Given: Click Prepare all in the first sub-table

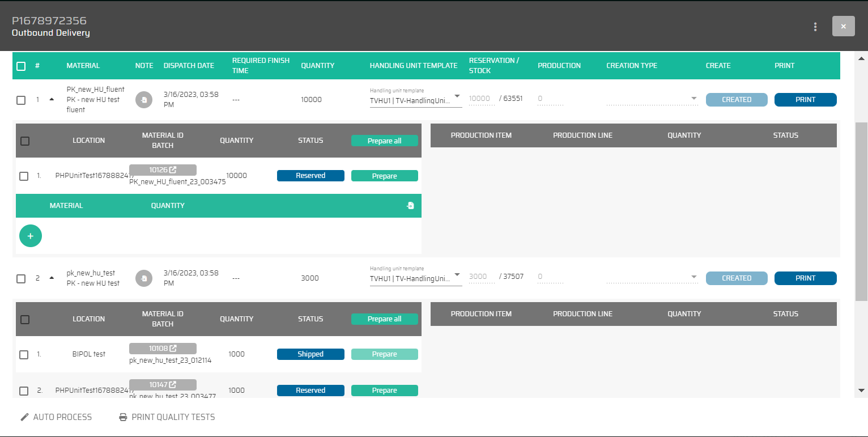Looking at the screenshot, I should (384, 141).
